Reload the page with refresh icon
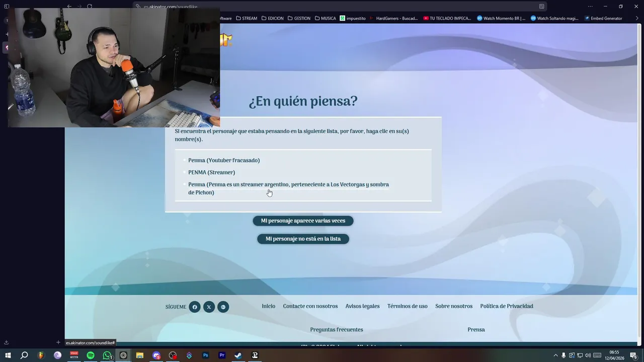644x362 pixels. pyautogui.click(x=90, y=7)
